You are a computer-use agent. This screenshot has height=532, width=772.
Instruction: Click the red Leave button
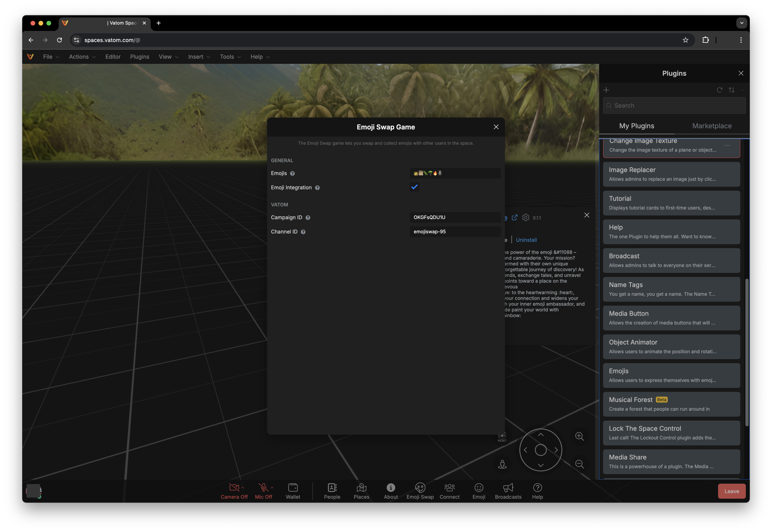[x=732, y=491]
